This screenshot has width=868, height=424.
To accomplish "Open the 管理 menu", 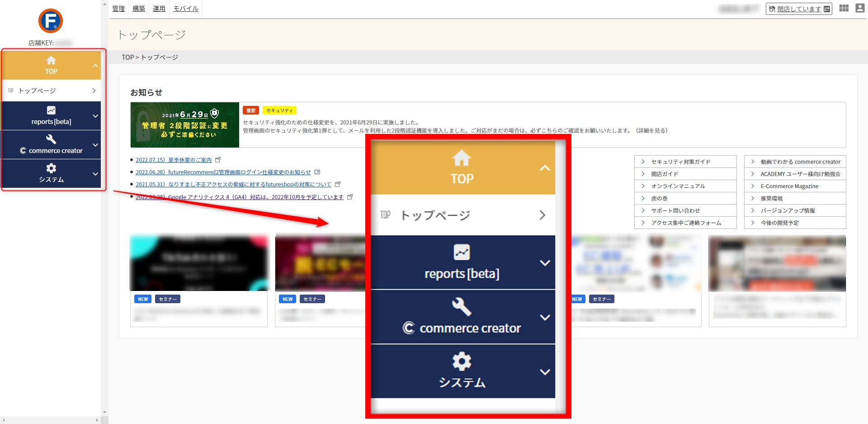I will [x=118, y=9].
